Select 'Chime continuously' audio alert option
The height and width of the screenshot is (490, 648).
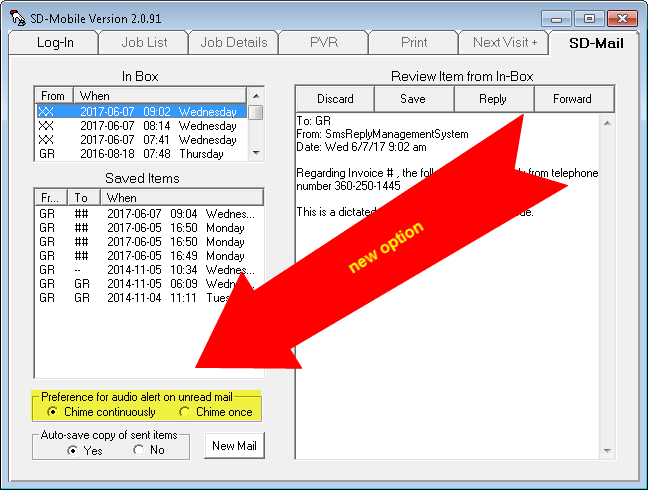coord(52,412)
